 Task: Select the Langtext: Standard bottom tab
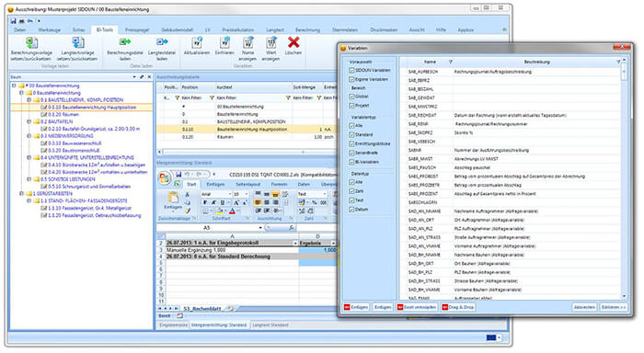pos(270,325)
